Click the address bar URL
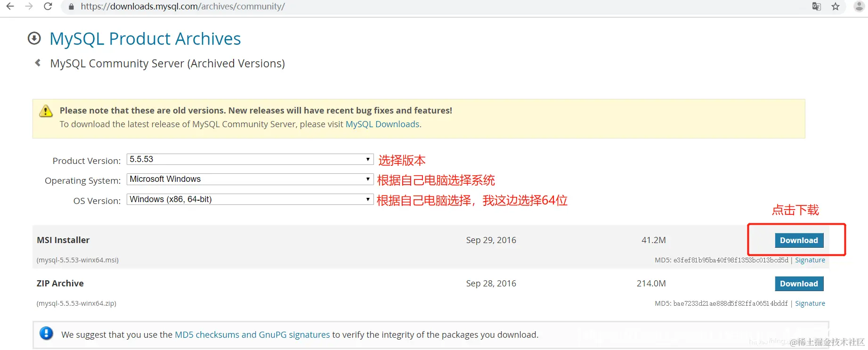The height and width of the screenshot is (350, 868). (183, 7)
